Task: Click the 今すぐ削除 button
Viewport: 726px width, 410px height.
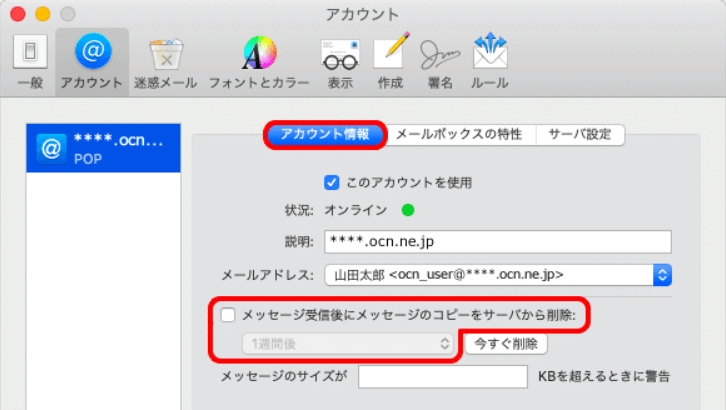Action: (506, 344)
